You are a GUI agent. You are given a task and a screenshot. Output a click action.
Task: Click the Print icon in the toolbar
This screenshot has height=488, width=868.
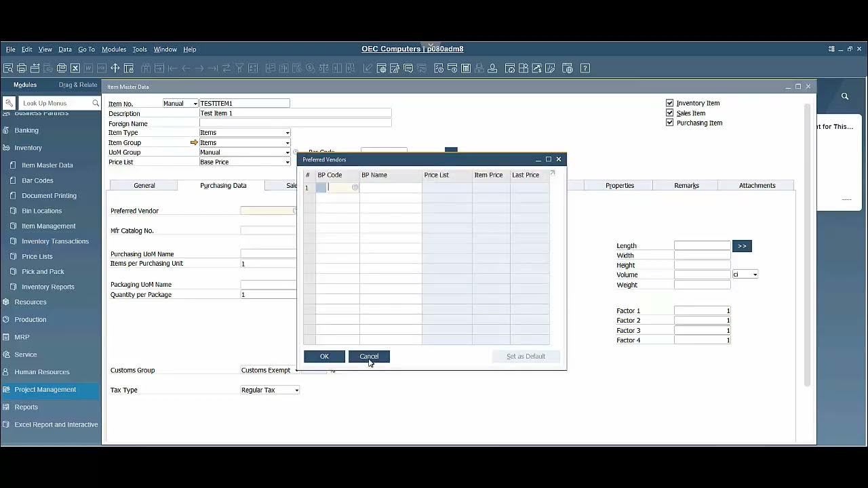point(22,68)
